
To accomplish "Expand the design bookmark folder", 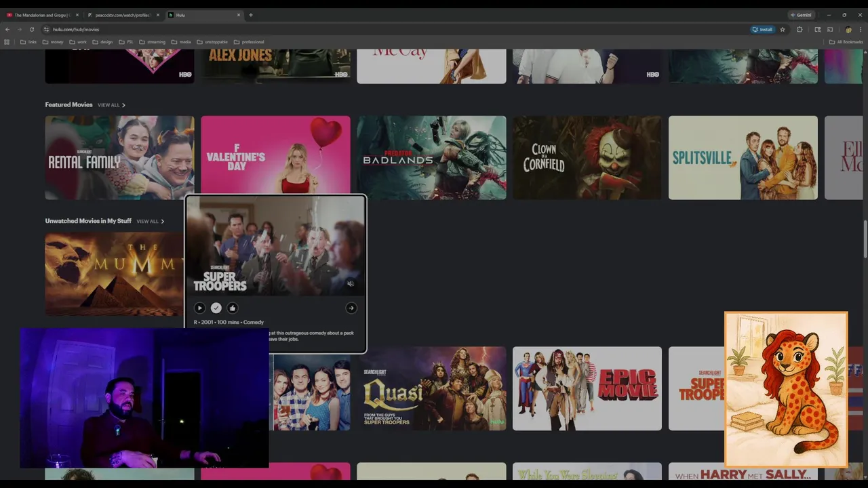I will (x=102, y=42).
